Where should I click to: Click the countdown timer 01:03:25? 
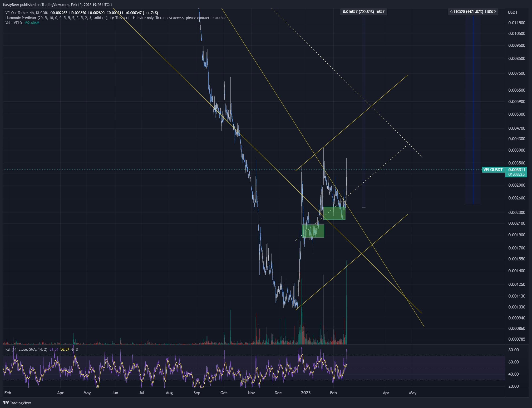(517, 175)
